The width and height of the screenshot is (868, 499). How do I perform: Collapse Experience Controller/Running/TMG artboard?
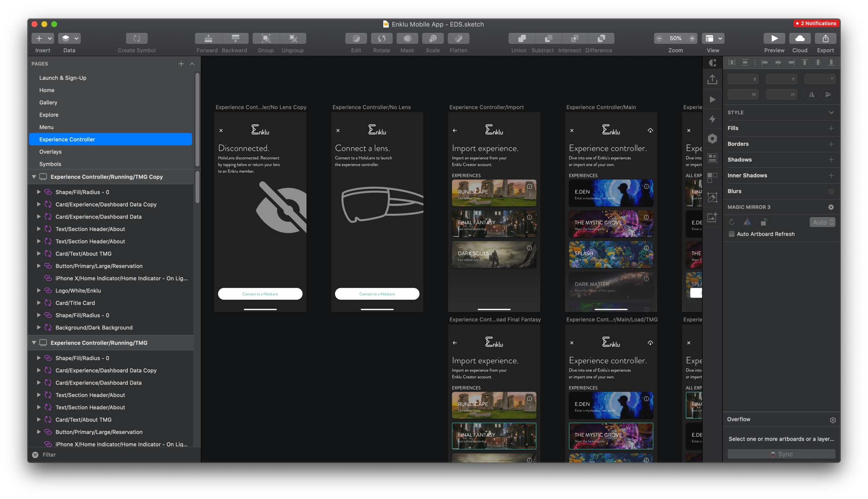point(34,343)
